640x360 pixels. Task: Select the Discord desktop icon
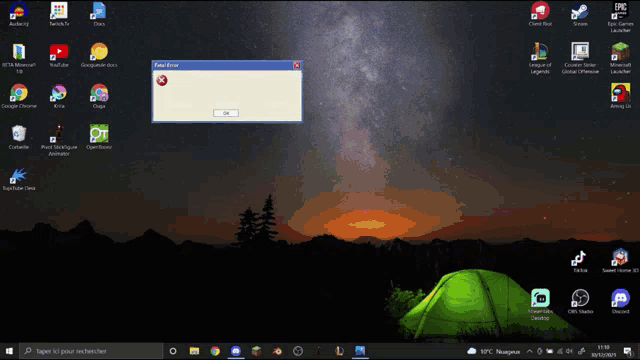(x=620, y=302)
